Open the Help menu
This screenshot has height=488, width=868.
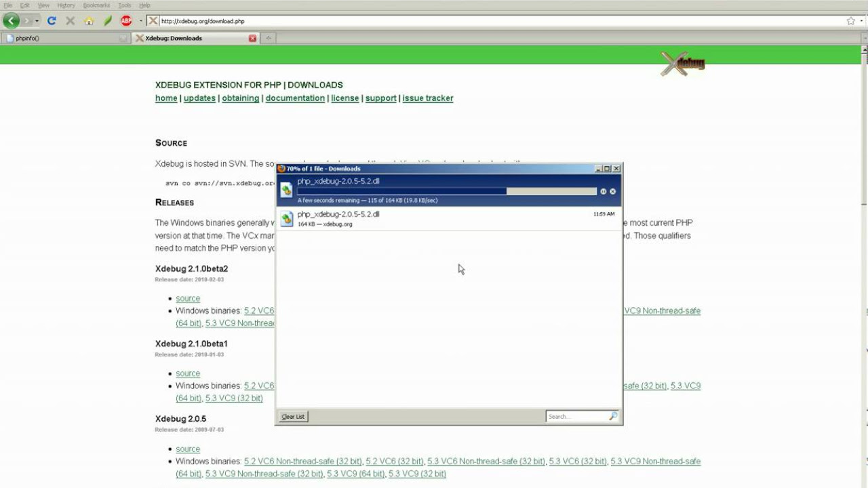144,5
